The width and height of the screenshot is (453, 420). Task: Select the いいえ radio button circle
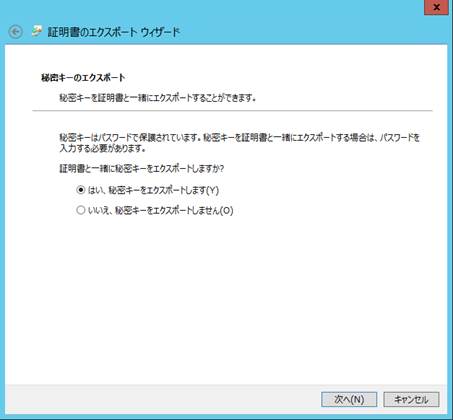[81, 210]
